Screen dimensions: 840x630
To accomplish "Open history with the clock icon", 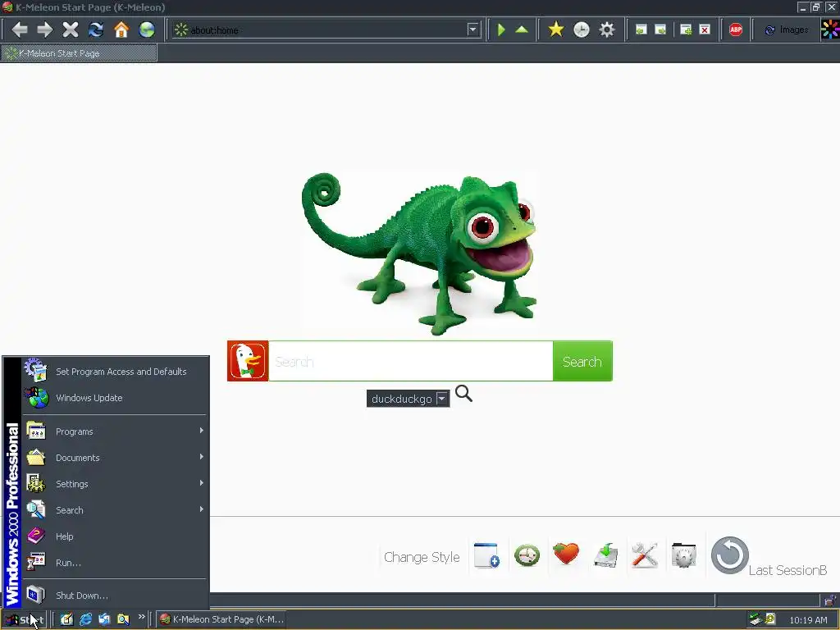I will pos(582,30).
